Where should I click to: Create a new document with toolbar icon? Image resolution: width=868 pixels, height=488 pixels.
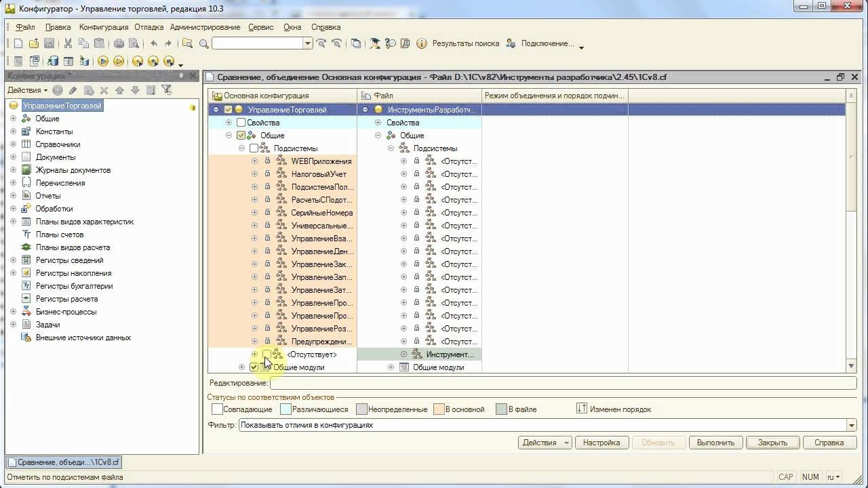click(18, 43)
